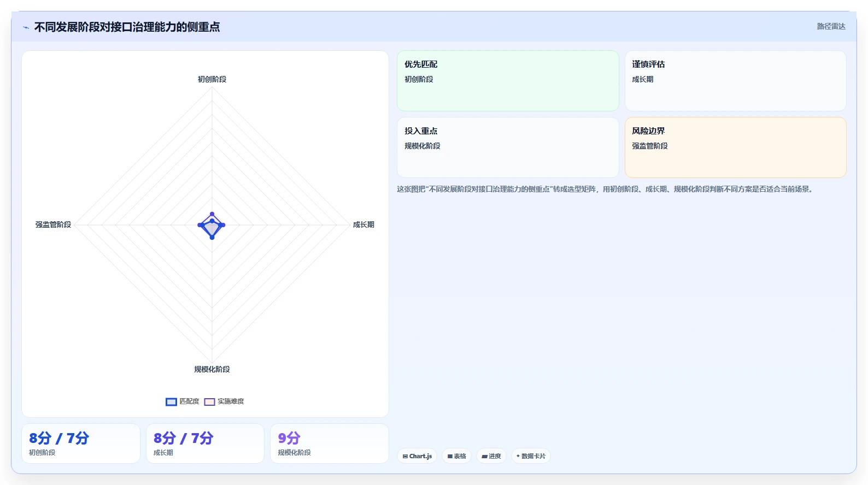Click the title 不同发展阶段对接口治理能力的侧重点

(127, 27)
